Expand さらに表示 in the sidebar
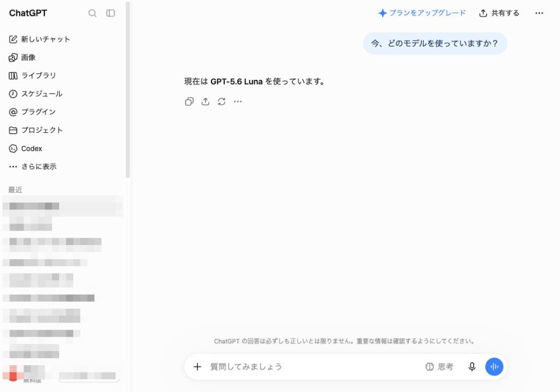560x392 pixels. tap(32, 167)
